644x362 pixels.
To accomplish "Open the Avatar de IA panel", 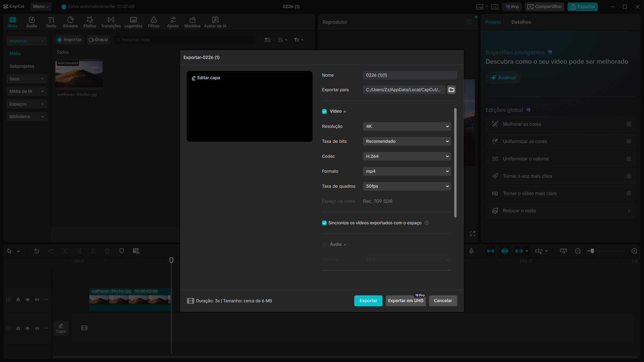I will pyautogui.click(x=215, y=22).
